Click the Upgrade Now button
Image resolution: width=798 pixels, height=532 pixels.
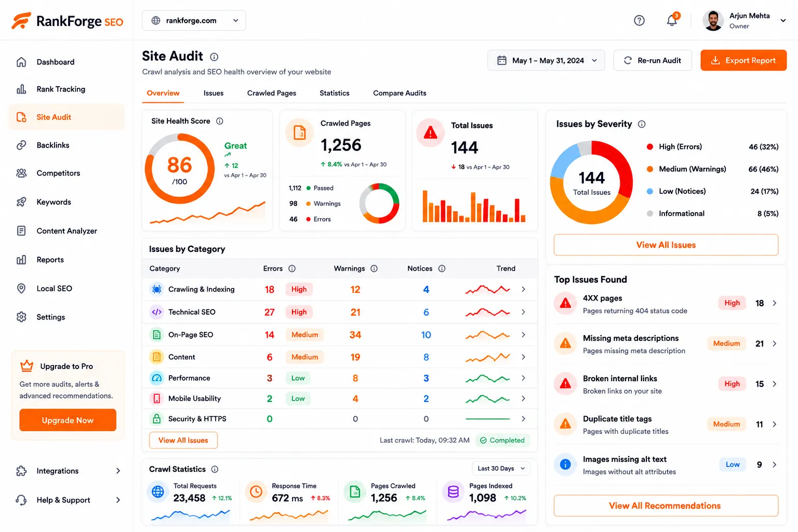68,420
